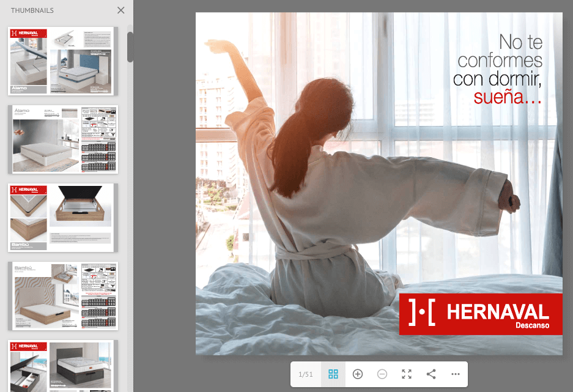Select the second Álamo specifications thumbnail
This screenshot has height=392, width=573.
[x=62, y=139]
